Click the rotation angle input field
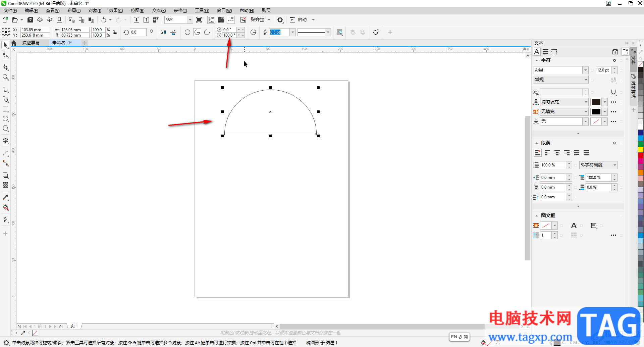The image size is (644, 347). [138, 32]
